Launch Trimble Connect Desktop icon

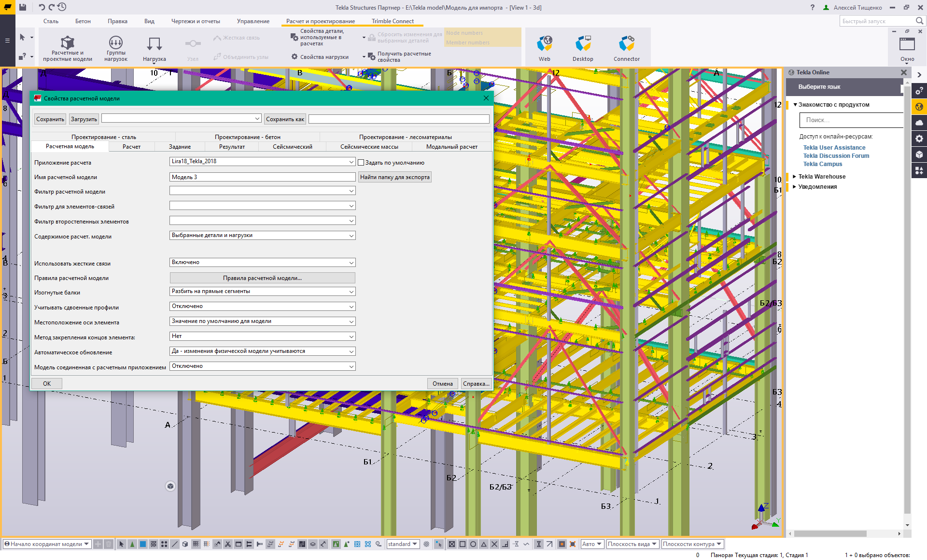click(583, 48)
